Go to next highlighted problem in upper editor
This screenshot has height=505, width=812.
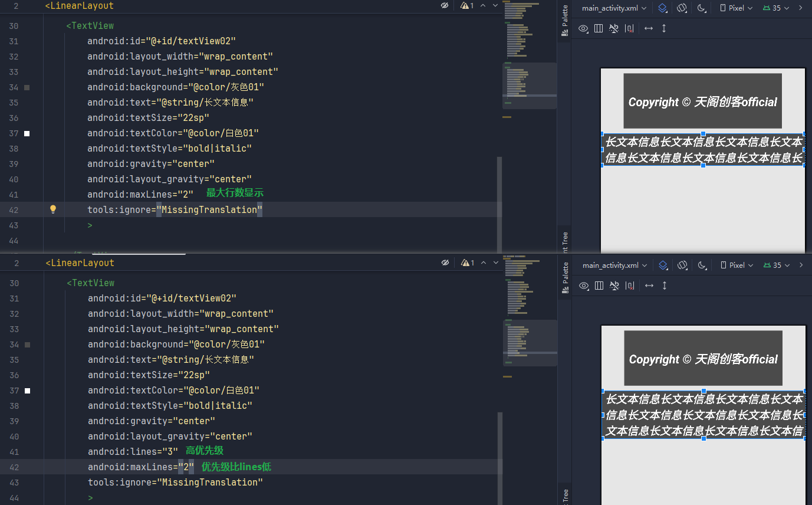pyautogui.click(x=495, y=5)
